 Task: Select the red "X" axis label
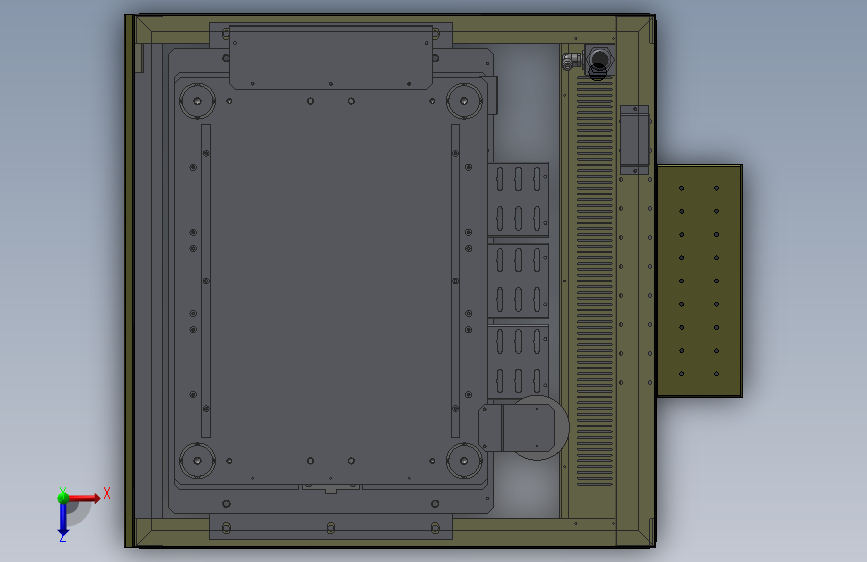click(x=107, y=493)
